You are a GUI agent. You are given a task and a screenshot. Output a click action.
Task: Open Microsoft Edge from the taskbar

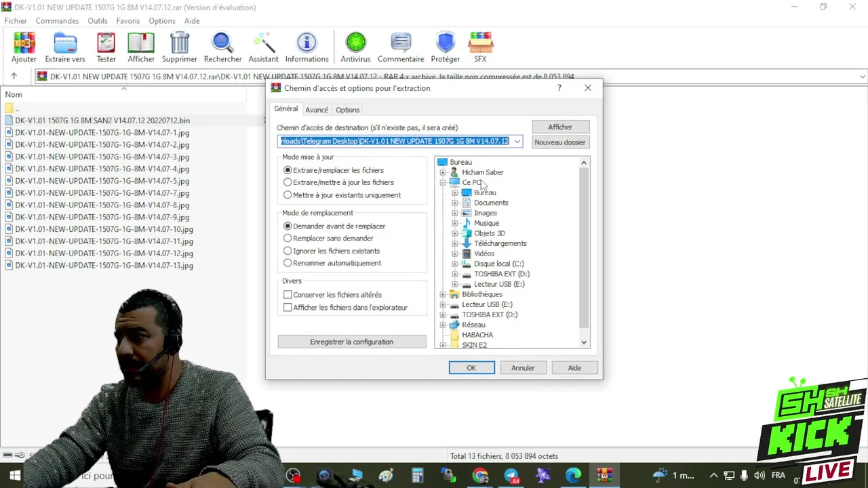574,476
